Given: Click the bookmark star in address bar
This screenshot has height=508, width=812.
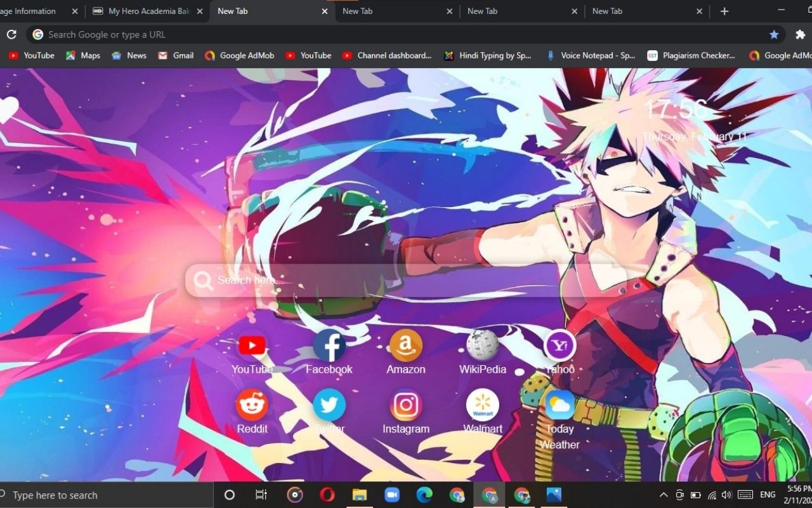Looking at the screenshot, I should pos(774,34).
